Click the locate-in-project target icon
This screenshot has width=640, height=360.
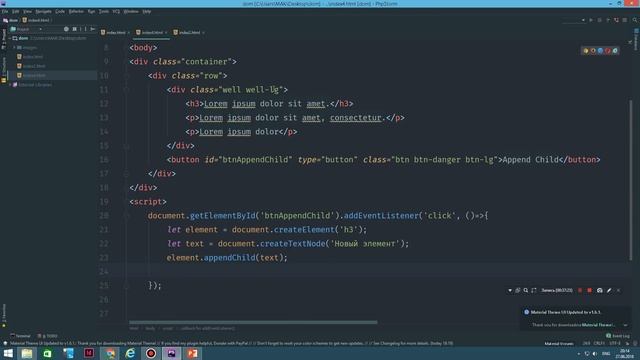pyautogui.click(x=66, y=29)
